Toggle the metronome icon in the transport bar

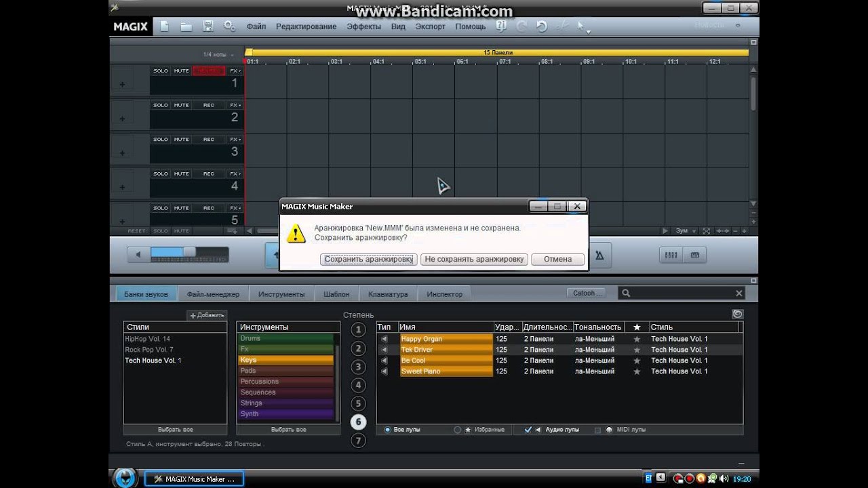(599, 256)
